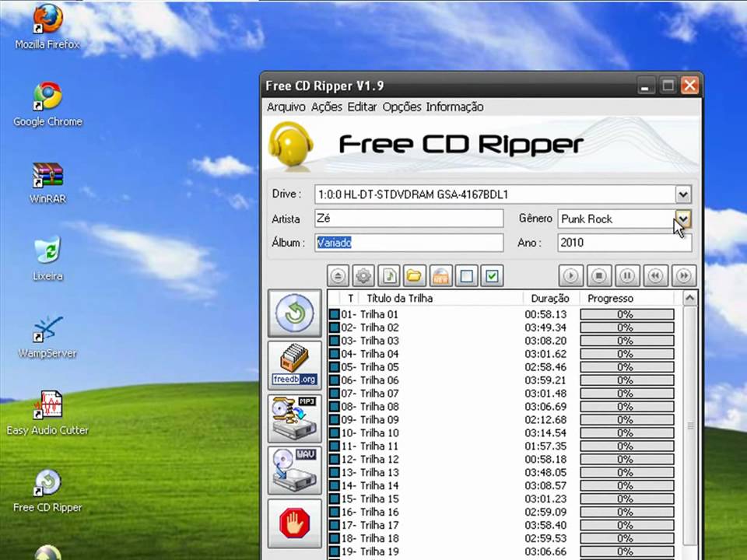
Task: Open the output folder toolbar icon
Action: pos(415,275)
